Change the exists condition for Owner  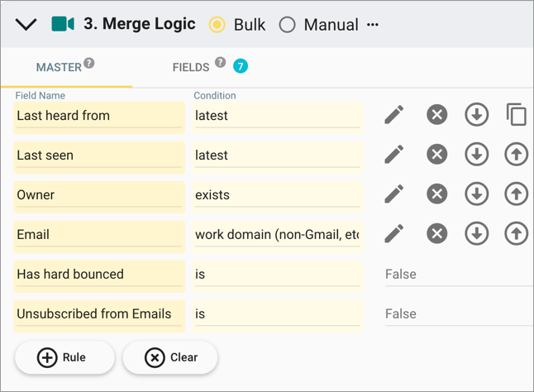[278, 197]
